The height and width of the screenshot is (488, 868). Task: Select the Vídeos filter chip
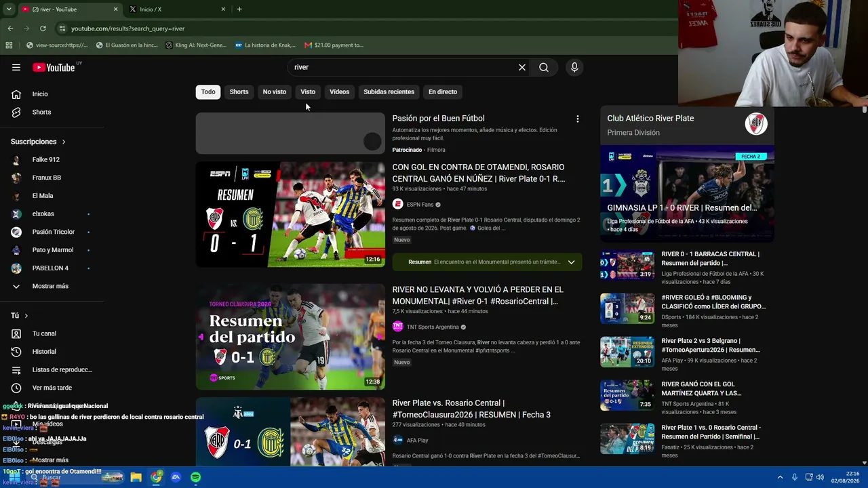(339, 92)
